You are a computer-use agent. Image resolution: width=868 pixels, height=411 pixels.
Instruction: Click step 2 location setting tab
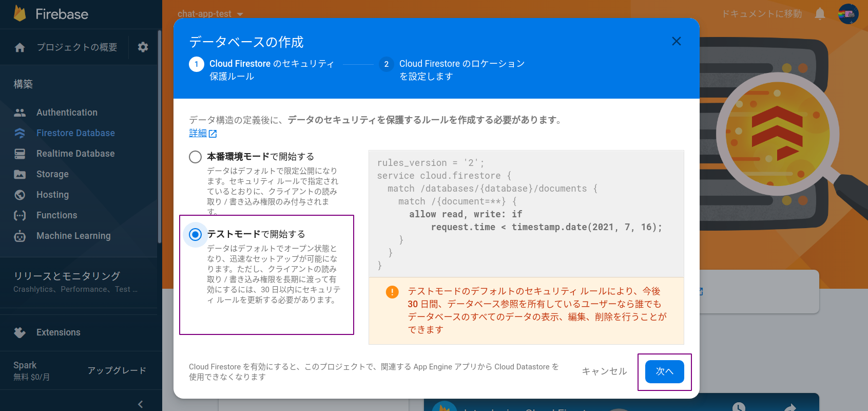[452, 70]
